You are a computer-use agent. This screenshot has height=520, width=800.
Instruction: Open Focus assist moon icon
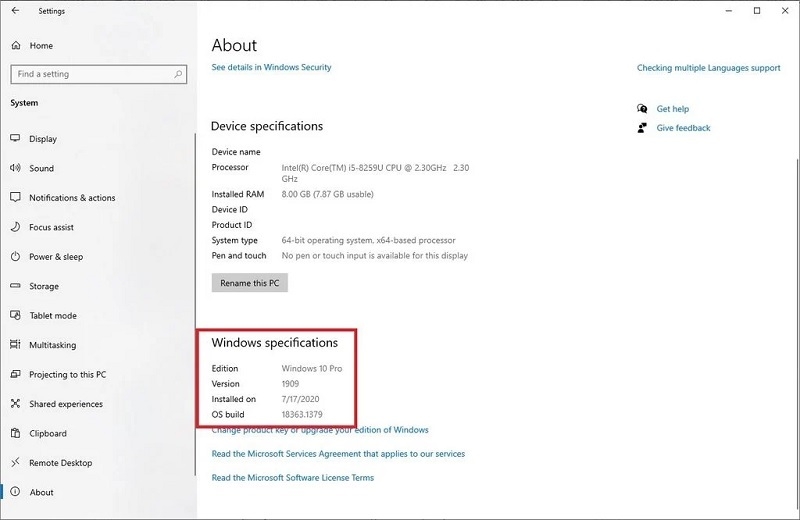click(x=16, y=227)
